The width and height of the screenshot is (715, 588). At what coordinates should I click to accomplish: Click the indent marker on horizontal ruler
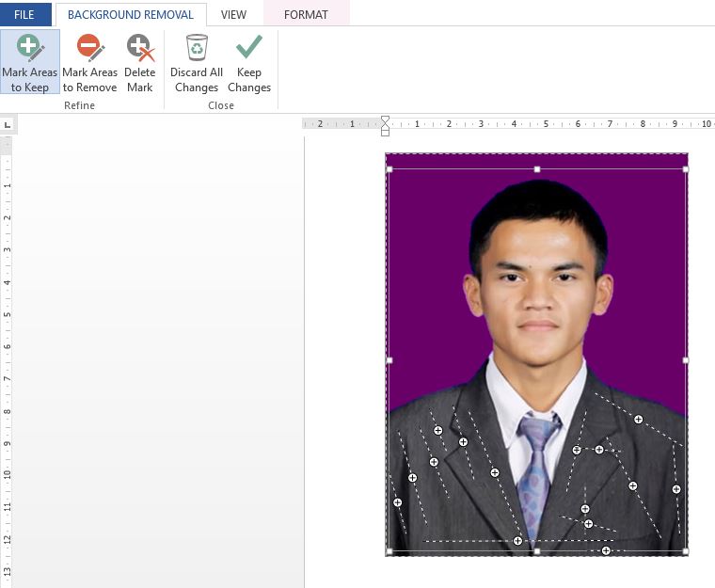coord(386,126)
